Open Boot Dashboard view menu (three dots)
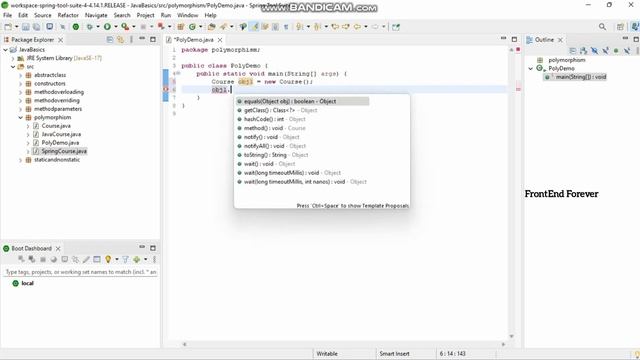 pyautogui.click(x=154, y=259)
